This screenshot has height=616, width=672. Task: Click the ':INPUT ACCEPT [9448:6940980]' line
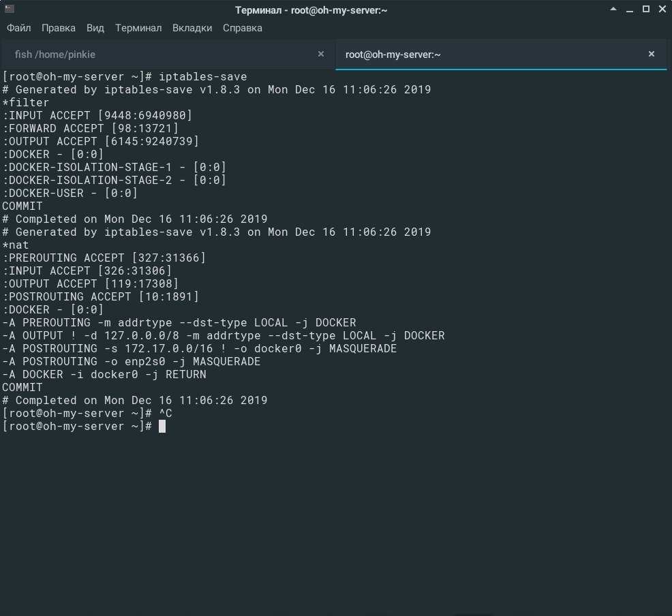(x=97, y=116)
